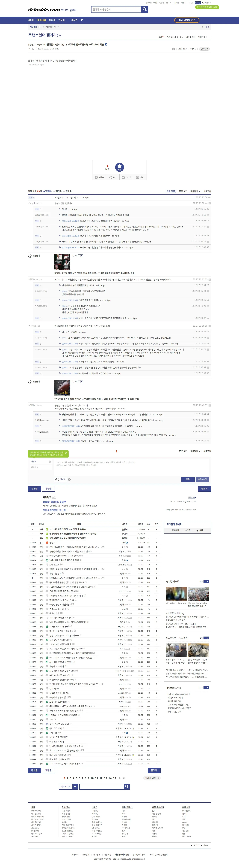Image resolution: width=239 pixels, height=868 pixels.
Task: Select 최신순 comment sort option
Action: tap(58, 191)
